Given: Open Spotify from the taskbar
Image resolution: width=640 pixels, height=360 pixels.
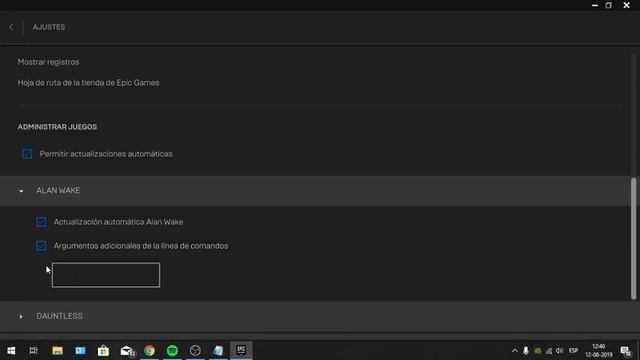Looking at the screenshot, I should tap(172, 351).
